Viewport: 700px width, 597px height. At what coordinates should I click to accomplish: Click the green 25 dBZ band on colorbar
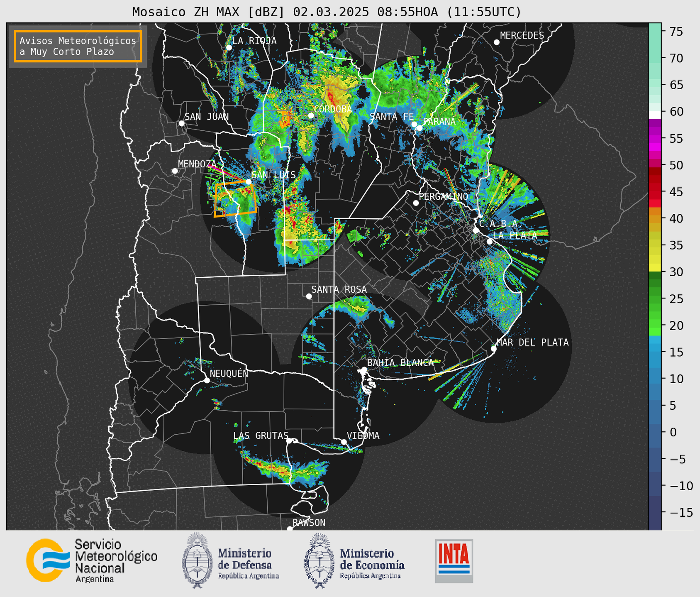pyautogui.click(x=655, y=298)
